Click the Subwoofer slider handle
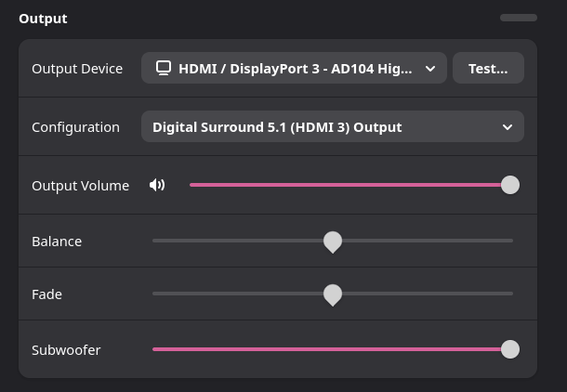Screen dimensions: 567x392 pyautogui.click(x=510, y=349)
